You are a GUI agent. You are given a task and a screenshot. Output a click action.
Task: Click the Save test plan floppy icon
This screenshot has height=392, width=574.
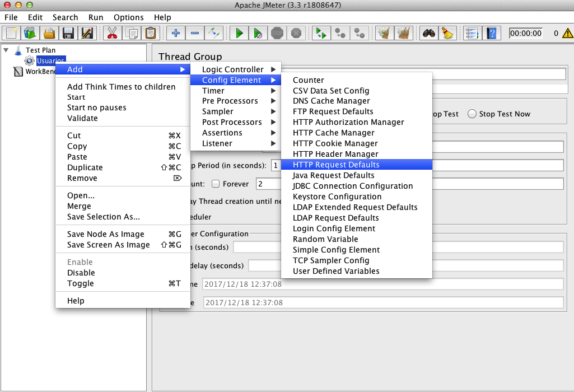(x=68, y=33)
